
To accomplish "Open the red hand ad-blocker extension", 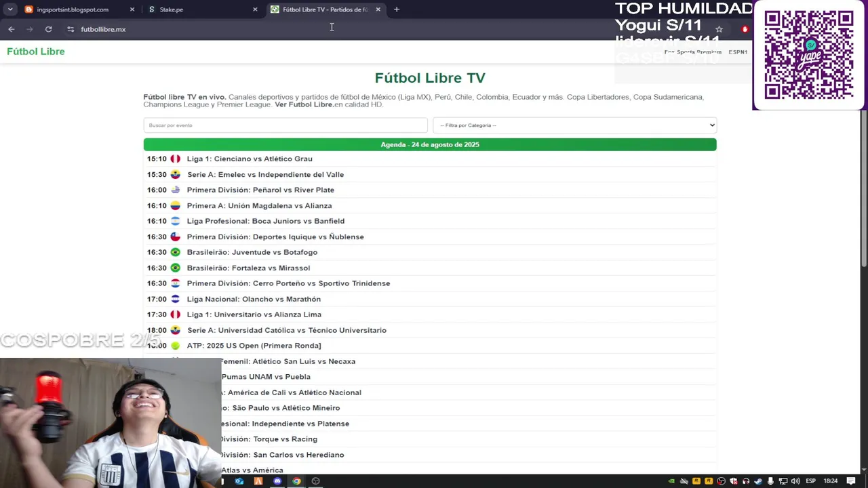I will [745, 29].
